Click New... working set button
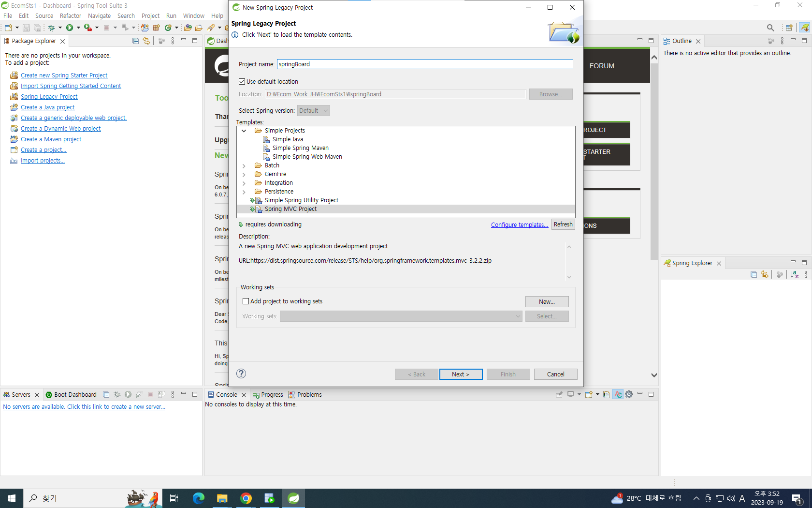This screenshot has height=508, width=812. click(x=547, y=301)
